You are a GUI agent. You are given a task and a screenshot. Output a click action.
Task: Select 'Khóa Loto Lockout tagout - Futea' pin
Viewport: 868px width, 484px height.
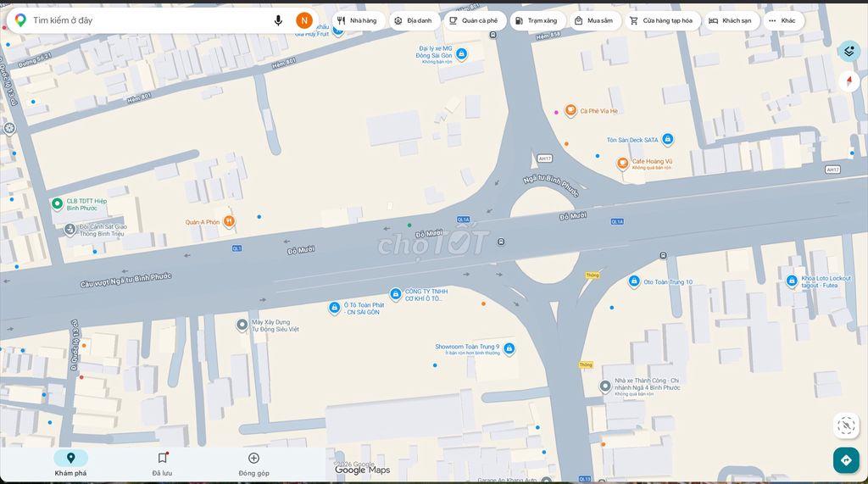[792, 281]
